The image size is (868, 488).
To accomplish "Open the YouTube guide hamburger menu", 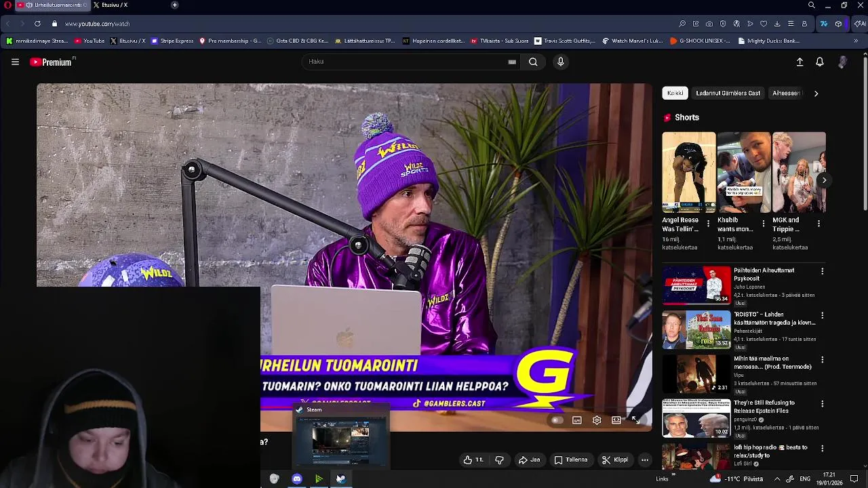I will click(15, 62).
